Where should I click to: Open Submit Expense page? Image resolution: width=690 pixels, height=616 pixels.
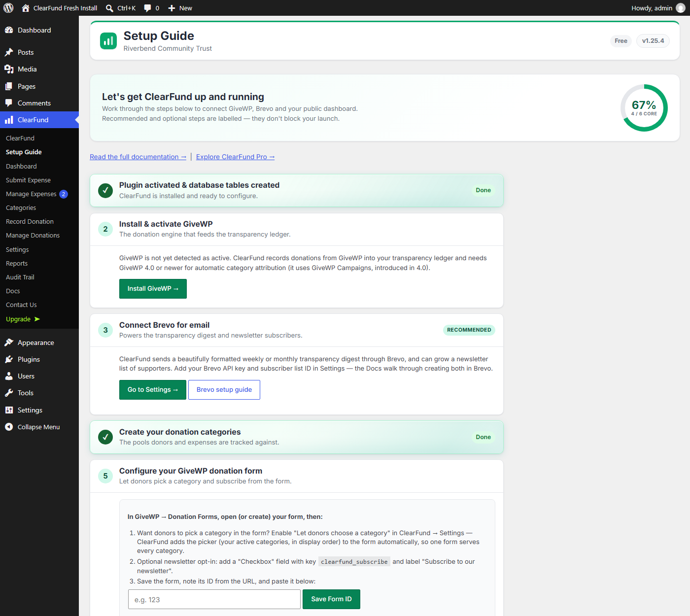[x=28, y=180]
